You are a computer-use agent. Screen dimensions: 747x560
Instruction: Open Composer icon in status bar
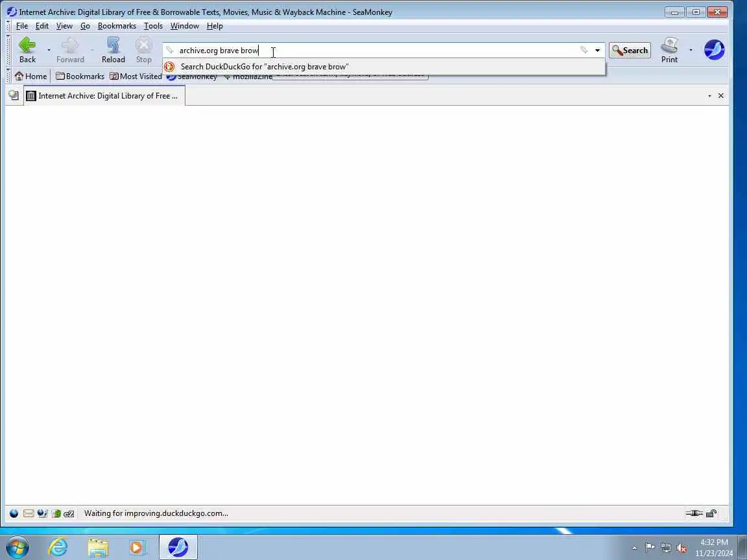42,513
